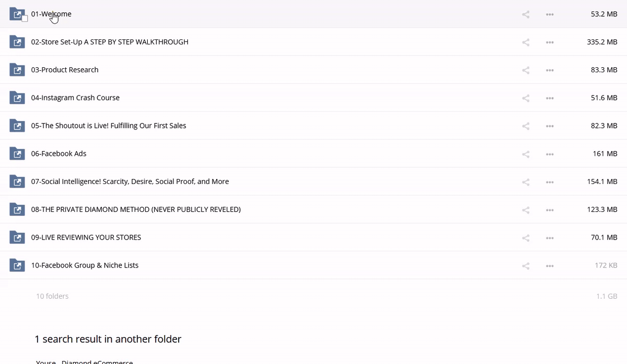Click folder icon beside 08-THE PRIVATE DIAMOND METHOD
The height and width of the screenshot is (364, 627).
pos(17,210)
